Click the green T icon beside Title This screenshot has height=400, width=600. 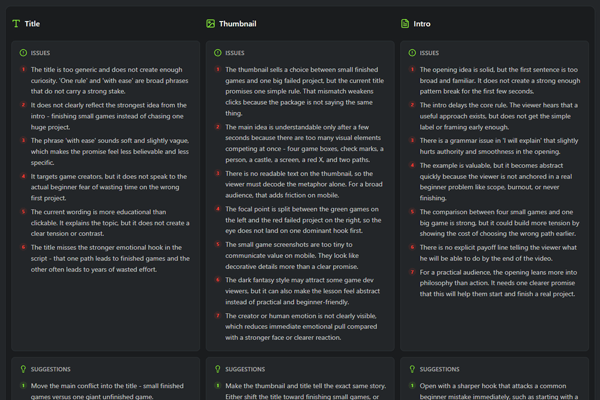[16, 24]
